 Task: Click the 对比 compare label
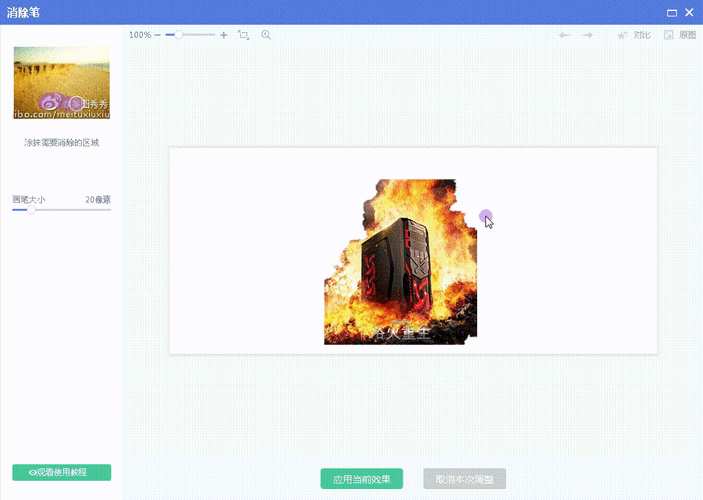pyautogui.click(x=642, y=35)
